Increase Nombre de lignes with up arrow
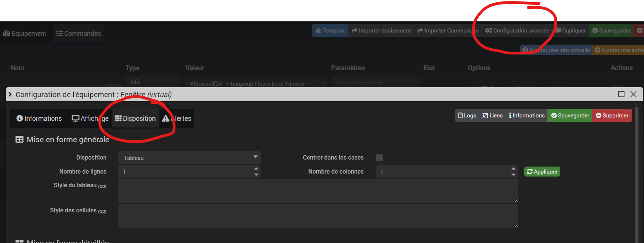The image size is (644, 243). pyautogui.click(x=256, y=169)
